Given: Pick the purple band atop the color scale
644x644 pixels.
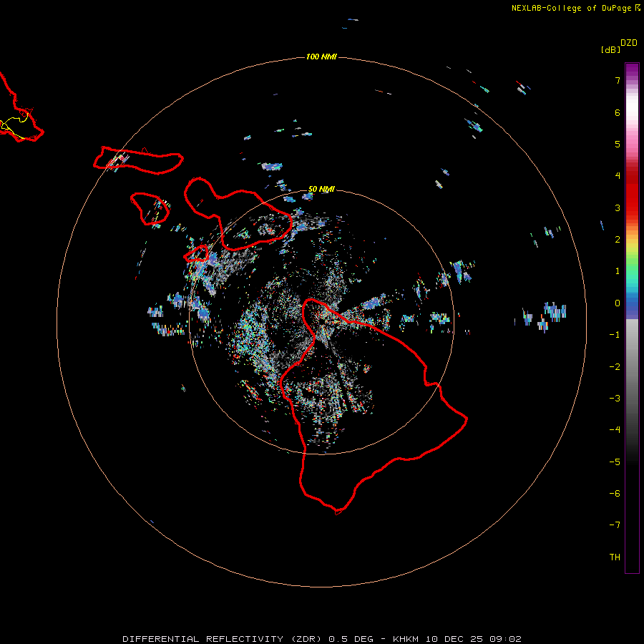Looking at the screenshot, I should (x=632, y=71).
